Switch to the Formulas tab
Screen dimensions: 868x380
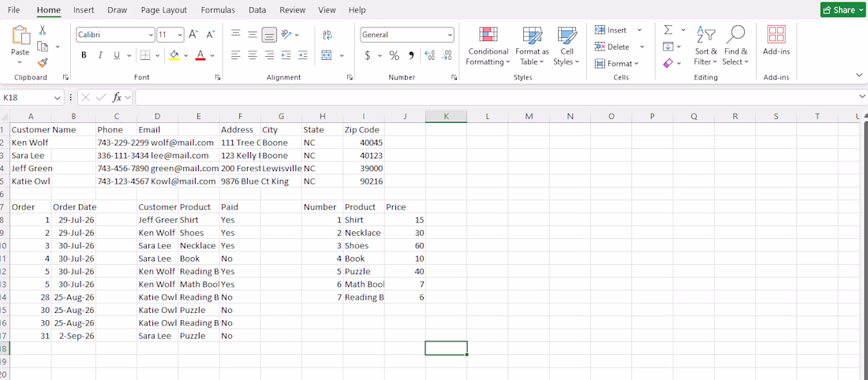[218, 10]
